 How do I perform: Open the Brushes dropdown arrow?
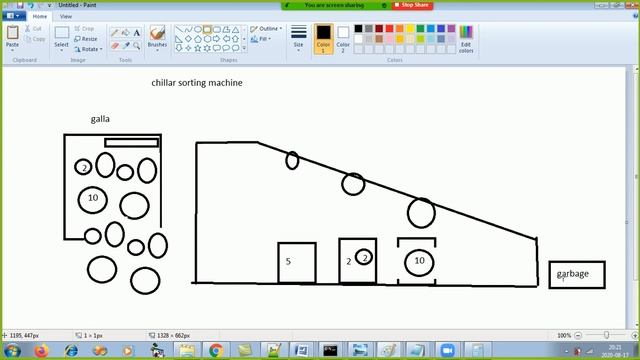coord(158,50)
